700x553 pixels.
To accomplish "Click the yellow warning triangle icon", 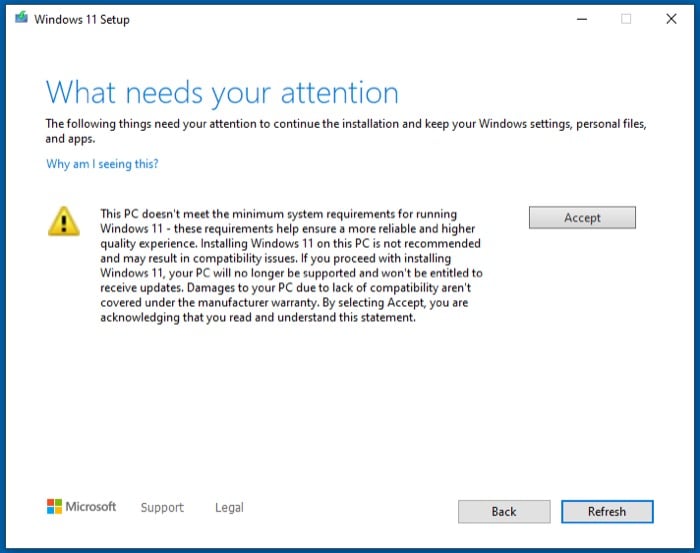I will click(x=64, y=221).
